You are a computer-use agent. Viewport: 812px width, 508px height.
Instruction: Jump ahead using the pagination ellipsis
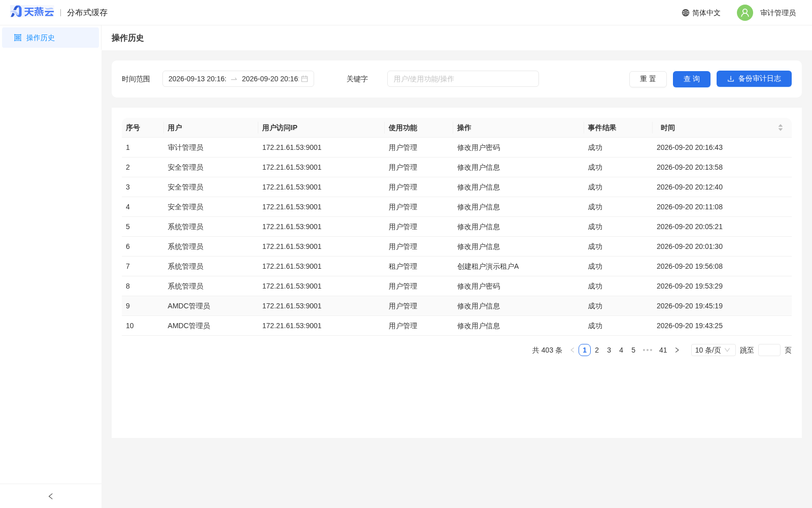(x=648, y=350)
